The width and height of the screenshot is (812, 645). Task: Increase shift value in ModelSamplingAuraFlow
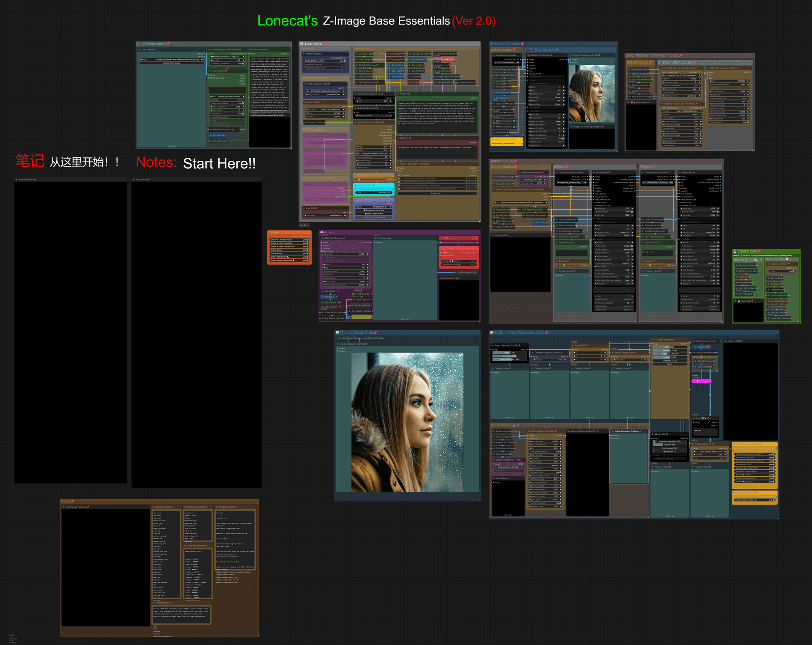391,101
